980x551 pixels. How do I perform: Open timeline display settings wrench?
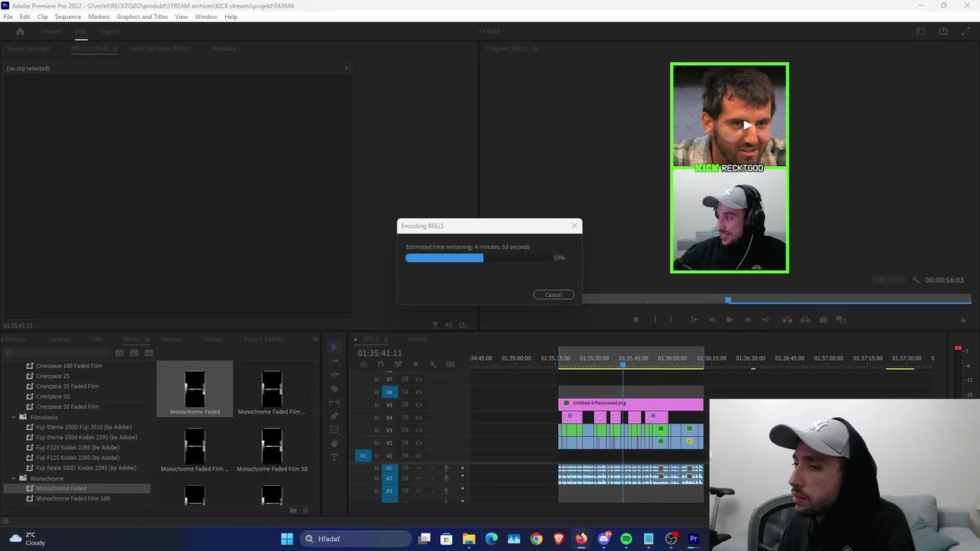pos(433,364)
